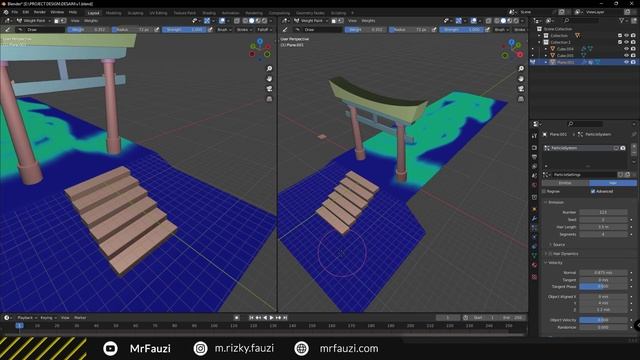
Task: Adjust Strength slider in left viewport
Action: pyautogui.click(x=184, y=29)
